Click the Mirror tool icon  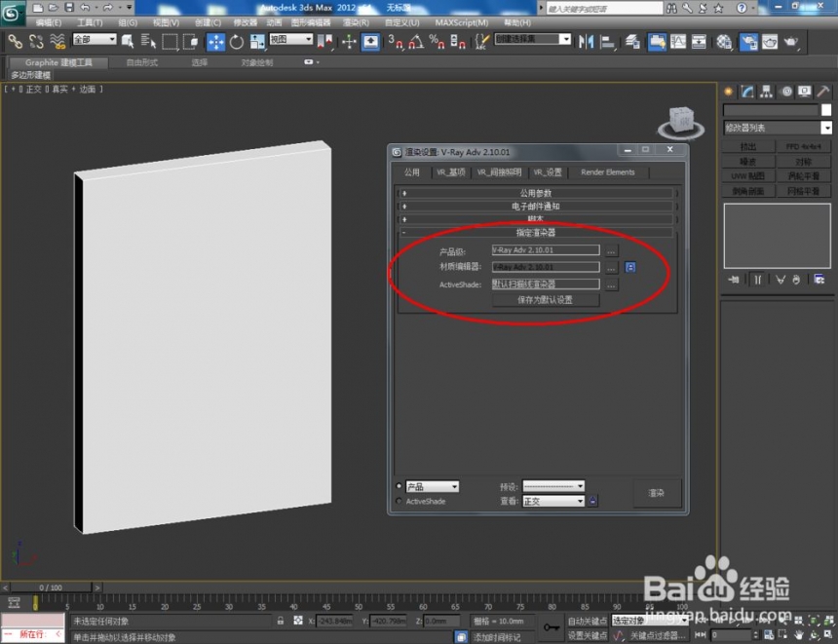tap(586, 41)
